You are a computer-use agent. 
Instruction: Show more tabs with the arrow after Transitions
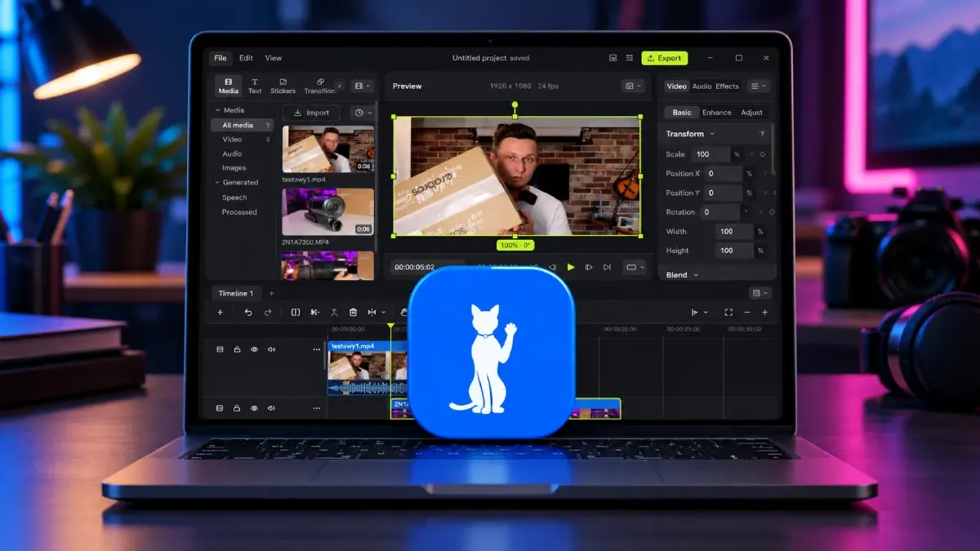(x=340, y=85)
